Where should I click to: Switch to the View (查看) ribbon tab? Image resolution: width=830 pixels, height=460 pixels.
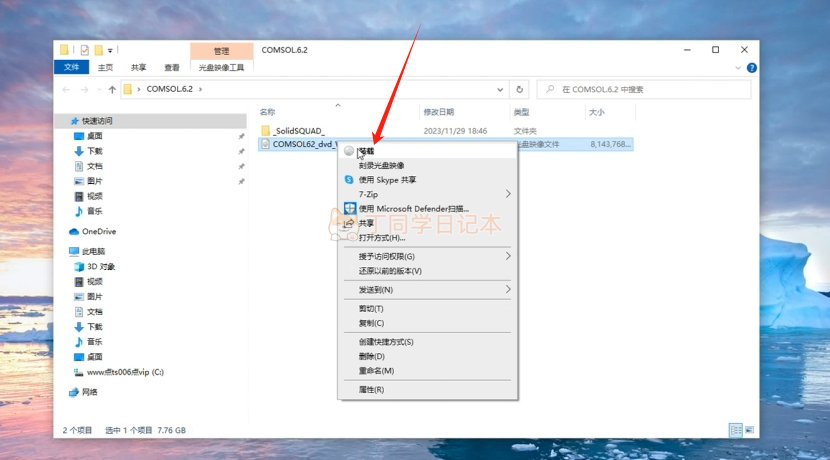click(172, 67)
